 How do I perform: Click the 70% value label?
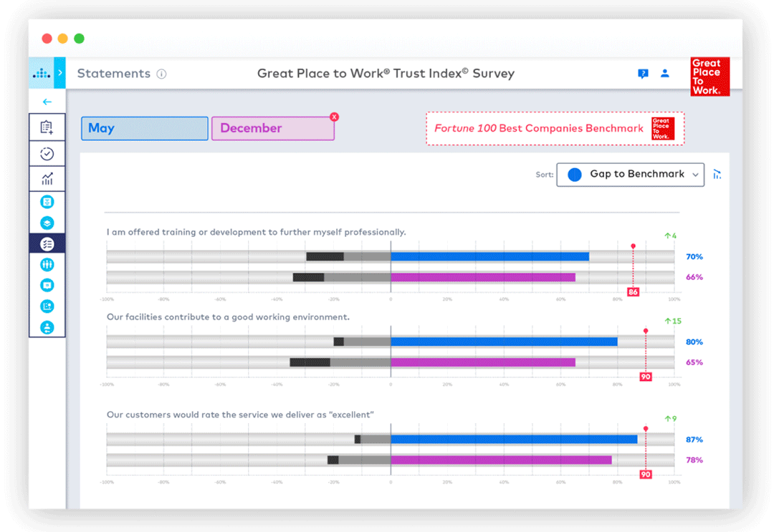point(694,256)
